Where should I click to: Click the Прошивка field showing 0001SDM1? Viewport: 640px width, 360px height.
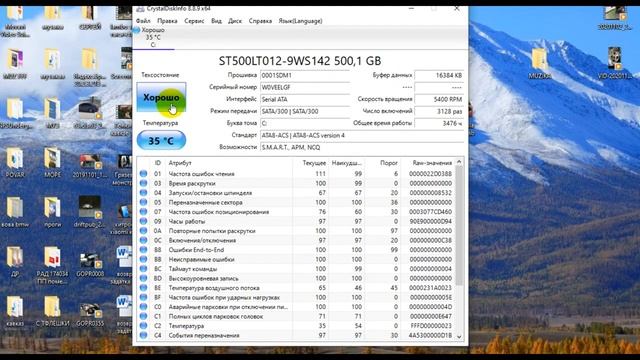pos(305,76)
